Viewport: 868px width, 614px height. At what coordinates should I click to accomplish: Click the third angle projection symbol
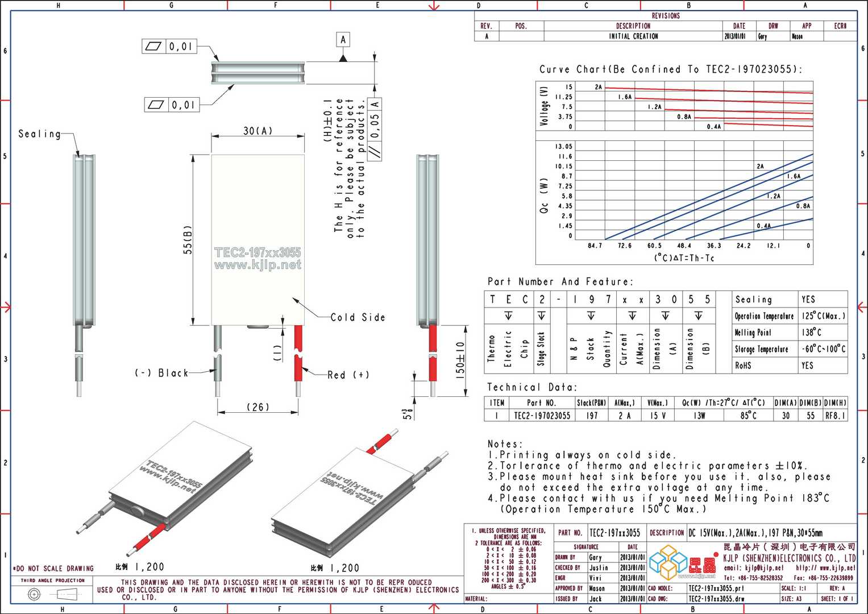point(53,595)
